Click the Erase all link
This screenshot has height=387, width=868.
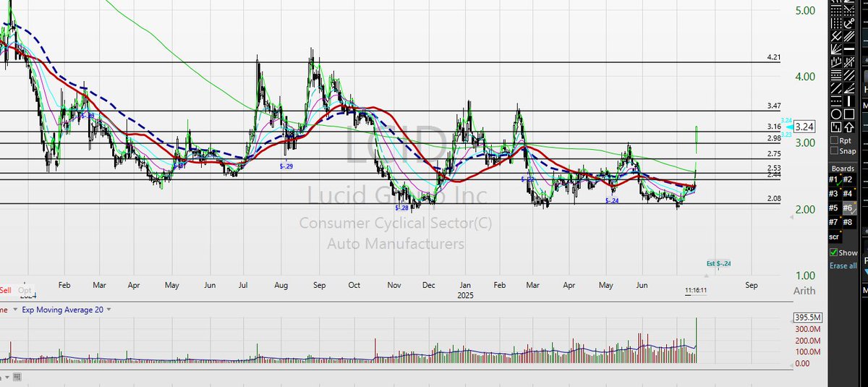[843, 265]
